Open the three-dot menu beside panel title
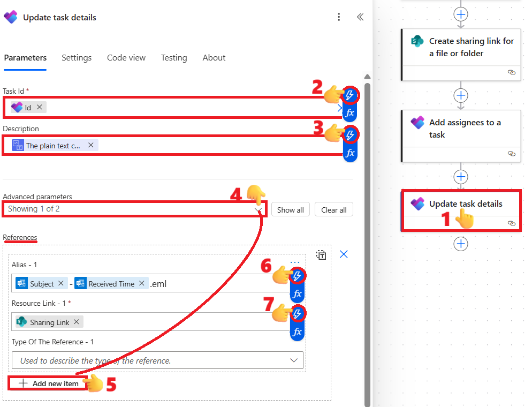This screenshot has height=407, width=532. (x=339, y=17)
